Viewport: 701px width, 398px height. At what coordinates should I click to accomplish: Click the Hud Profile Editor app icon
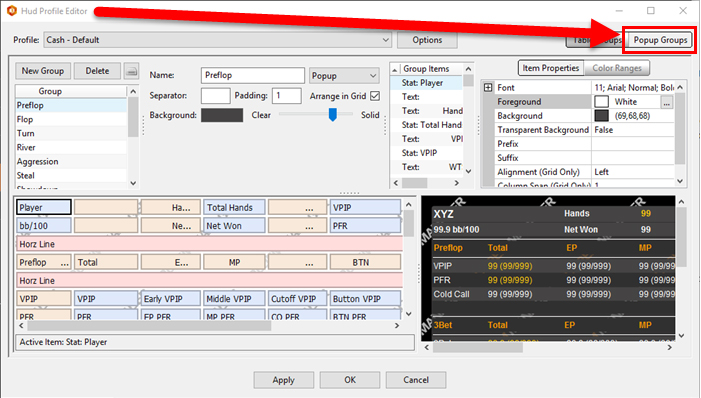11,11
